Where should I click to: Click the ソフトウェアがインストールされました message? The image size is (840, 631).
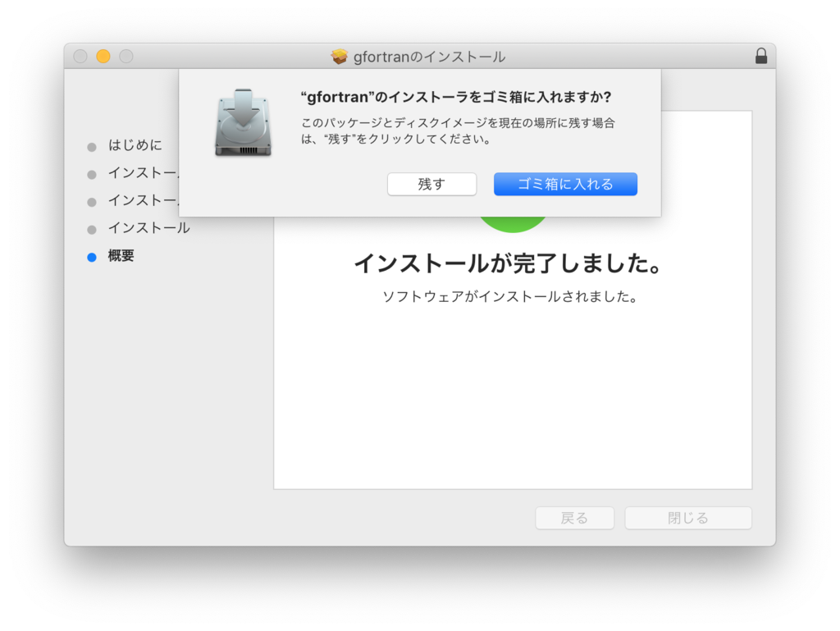(x=509, y=297)
